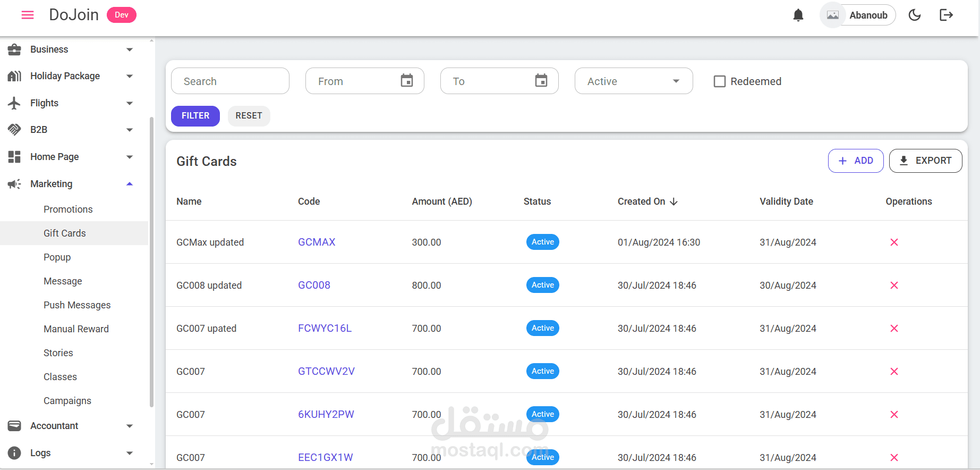This screenshot has width=980, height=470.
Task: Click the logout icon
Action: point(947,15)
